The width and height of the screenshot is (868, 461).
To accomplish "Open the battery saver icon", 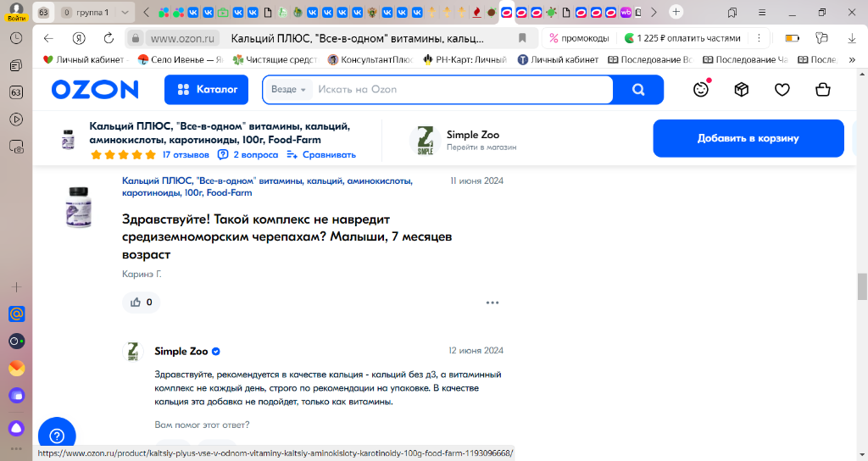I will pos(793,38).
